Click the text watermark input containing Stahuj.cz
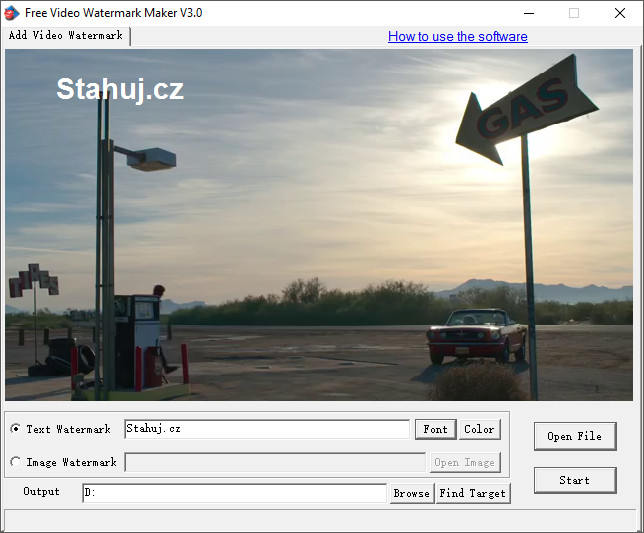This screenshot has width=644, height=533. (267, 429)
